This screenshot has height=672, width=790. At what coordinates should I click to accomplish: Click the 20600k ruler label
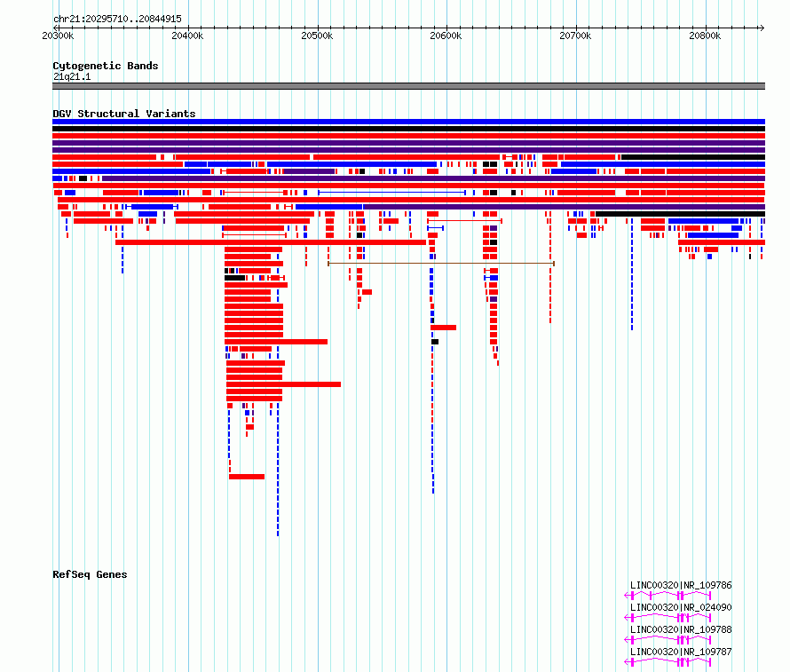[x=446, y=36]
